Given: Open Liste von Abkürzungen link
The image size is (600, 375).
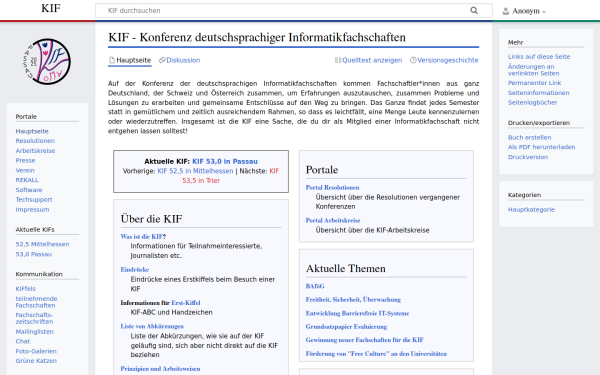Looking at the screenshot, I should pyautogui.click(x=152, y=326).
